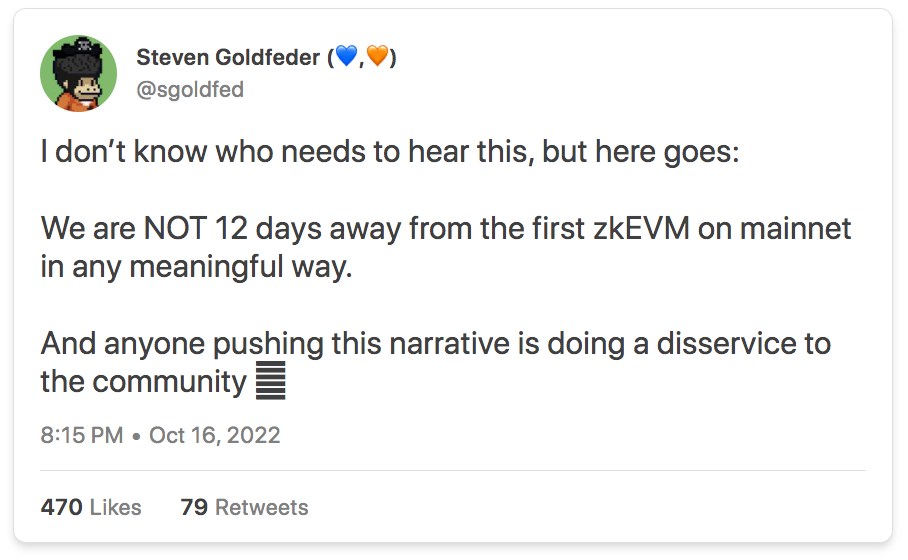
Task: Open the Steven Goldfeder display name
Action: pos(228,57)
